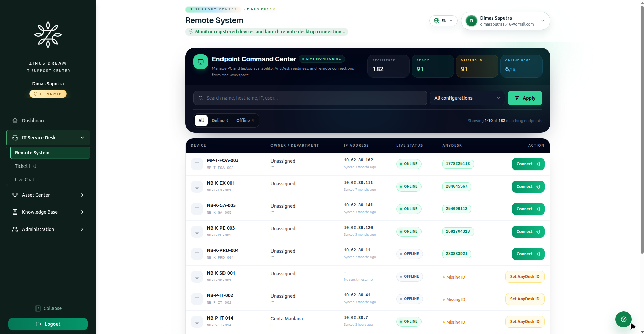
Task: Open the EN language dropdown
Action: (443, 21)
